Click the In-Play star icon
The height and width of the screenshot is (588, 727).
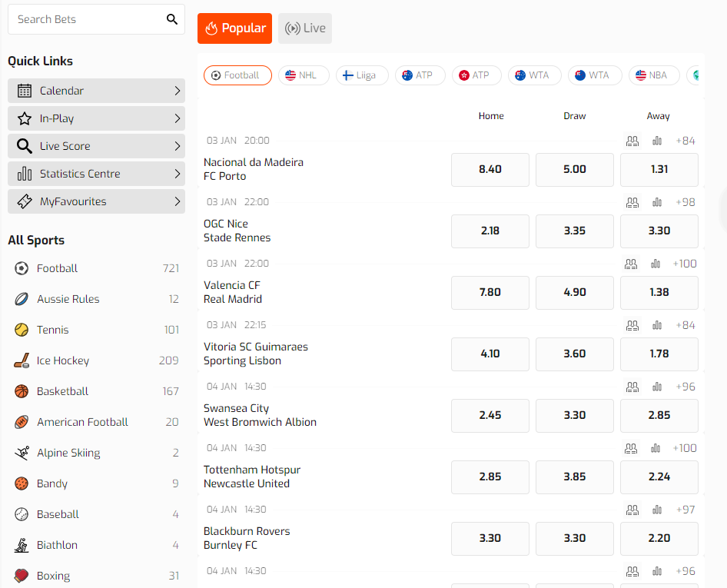click(25, 118)
